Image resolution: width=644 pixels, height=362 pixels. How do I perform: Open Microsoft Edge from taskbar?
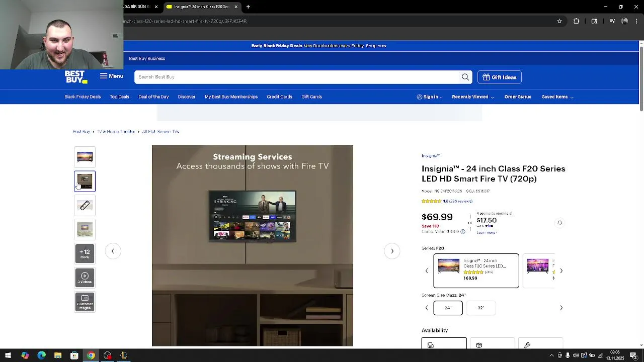click(x=41, y=355)
